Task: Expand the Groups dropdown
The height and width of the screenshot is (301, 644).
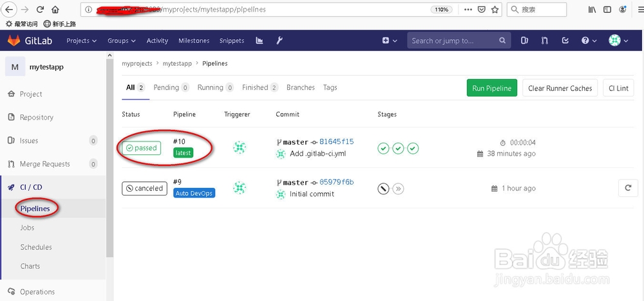Action: click(122, 41)
